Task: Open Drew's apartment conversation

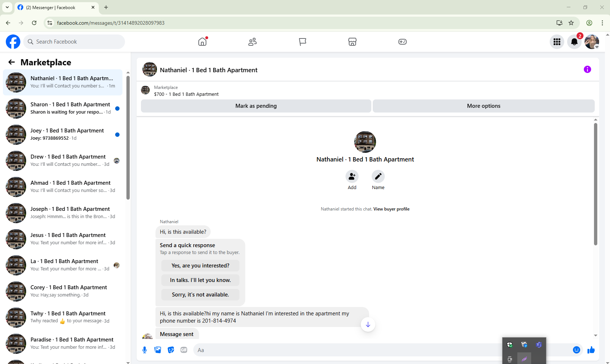Action: [x=63, y=161]
